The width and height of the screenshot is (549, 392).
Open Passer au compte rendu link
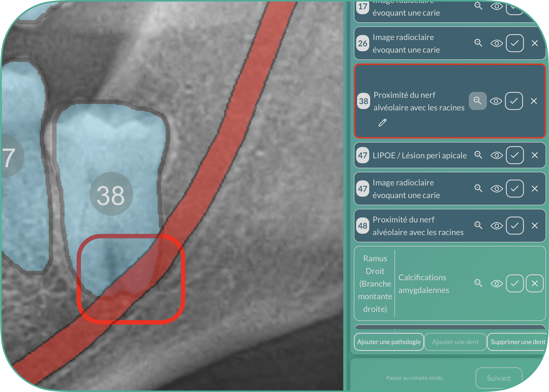click(x=414, y=378)
